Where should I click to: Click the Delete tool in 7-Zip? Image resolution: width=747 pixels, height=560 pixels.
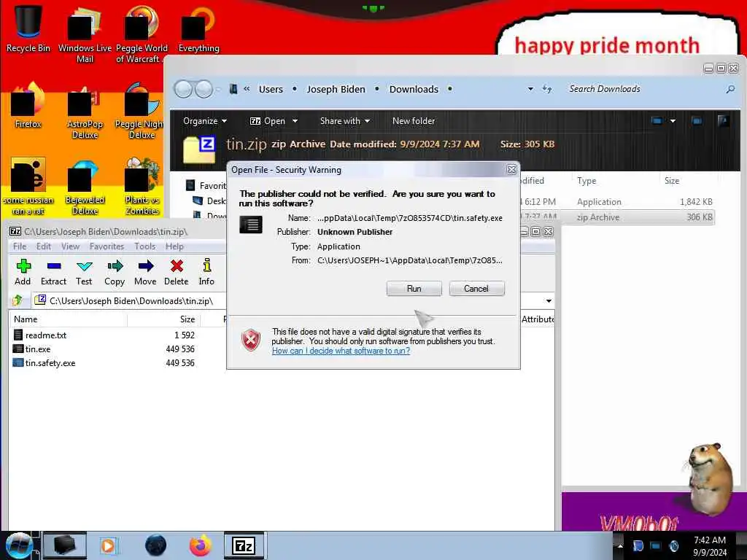[x=177, y=273]
